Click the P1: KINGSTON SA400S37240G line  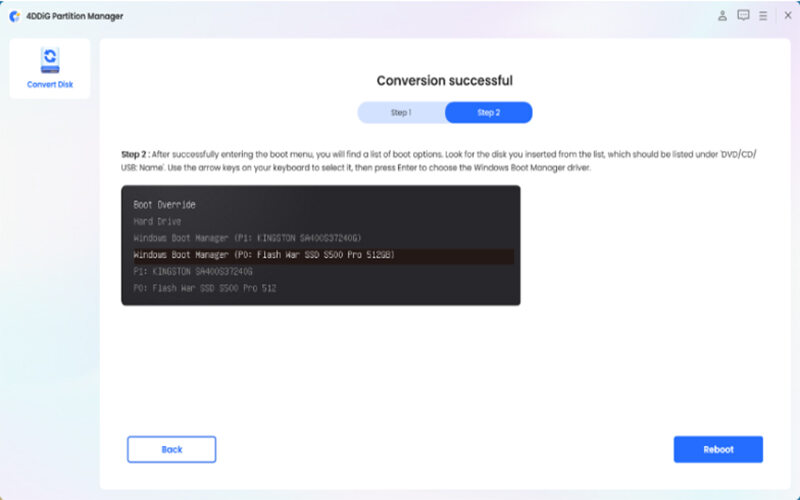[193, 271]
